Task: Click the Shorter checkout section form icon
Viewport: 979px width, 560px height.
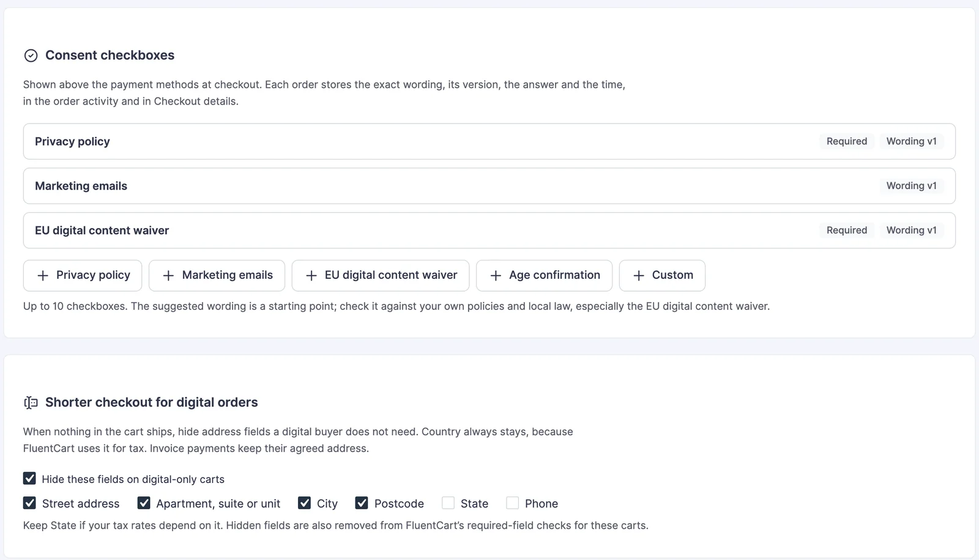Action: [x=31, y=402]
